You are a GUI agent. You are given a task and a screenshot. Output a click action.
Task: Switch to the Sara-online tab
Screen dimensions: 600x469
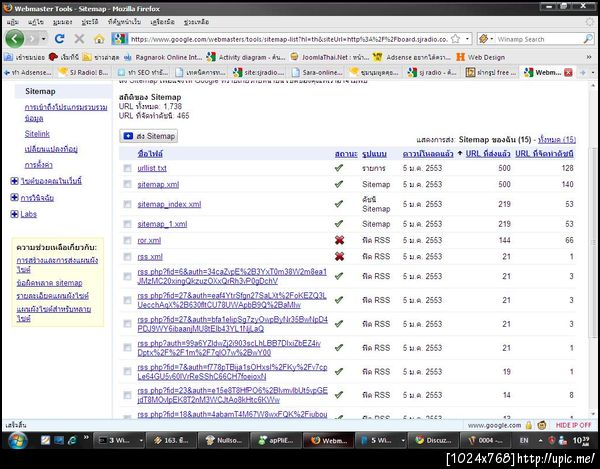(316, 72)
